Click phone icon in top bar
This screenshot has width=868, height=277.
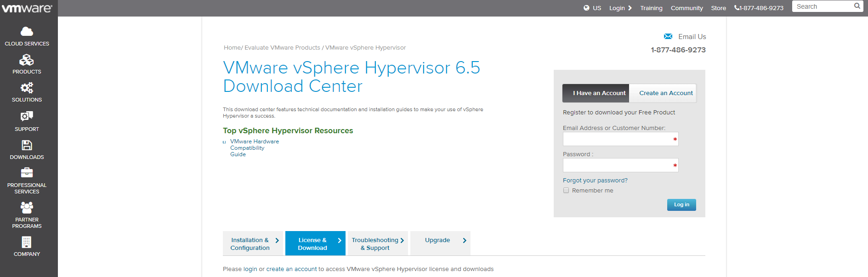[737, 8]
